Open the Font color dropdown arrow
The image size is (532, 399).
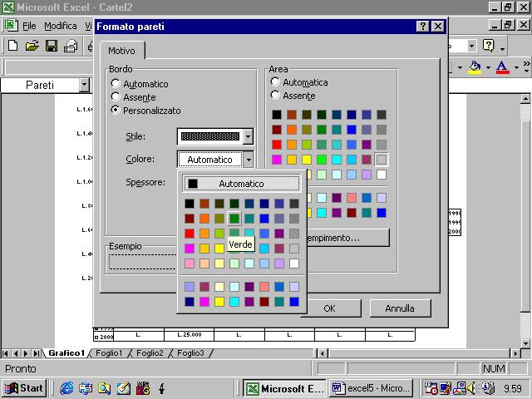pos(516,67)
